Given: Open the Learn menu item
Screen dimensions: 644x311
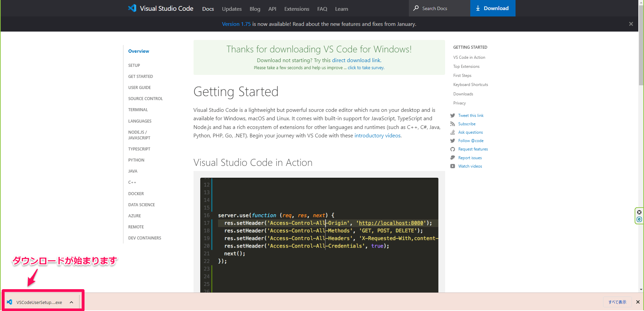Looking at the screenshot, I should pyautogui.click(x=341, y=9).
